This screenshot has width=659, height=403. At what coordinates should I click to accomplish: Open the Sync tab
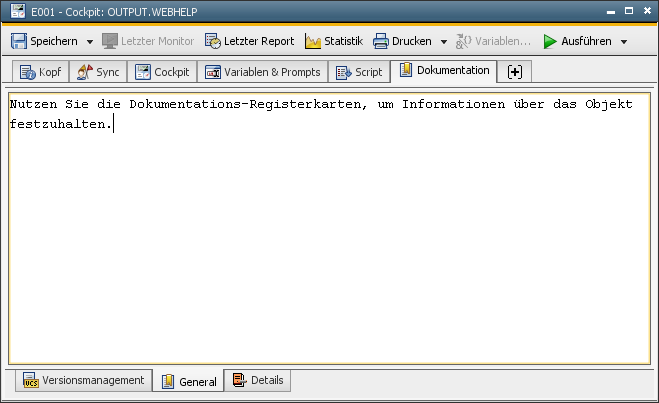pyautogui.click(x=98, y=72)
